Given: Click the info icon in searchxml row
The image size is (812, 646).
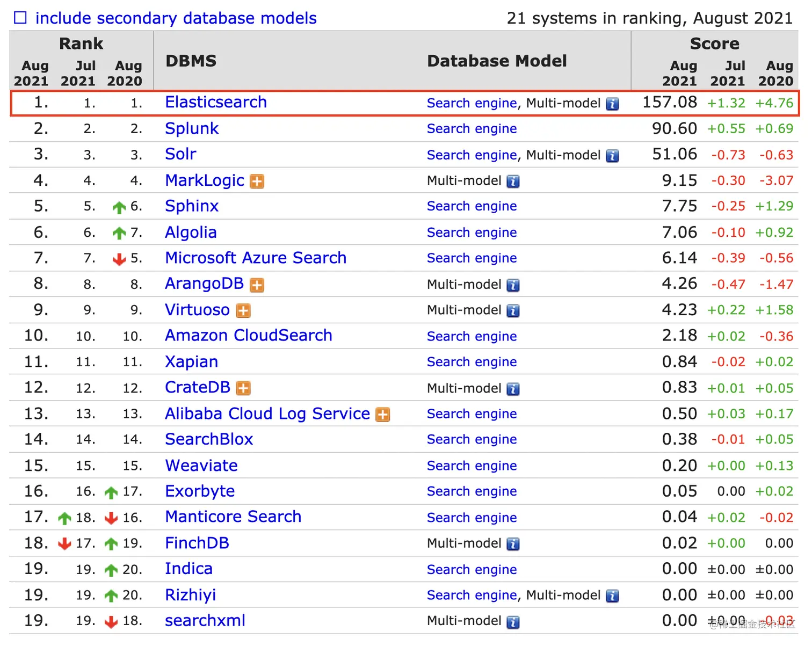Looking at the screenshot, I should [513, 622].
